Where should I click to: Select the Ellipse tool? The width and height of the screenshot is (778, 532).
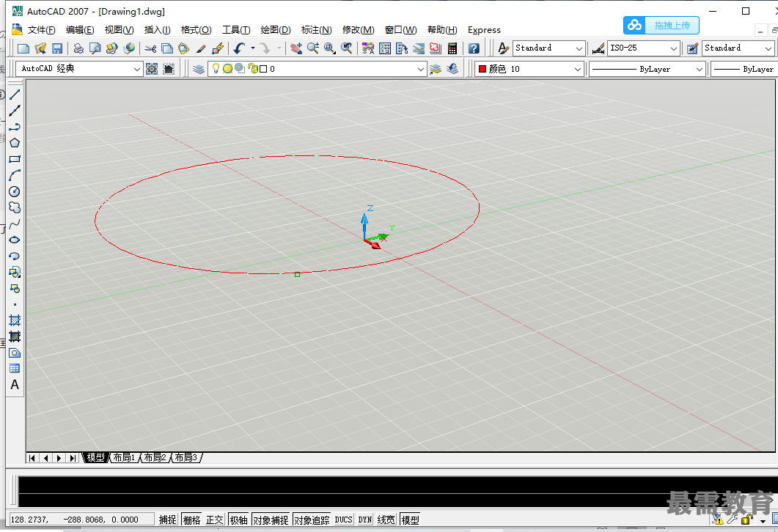click(x=15, y=240)
